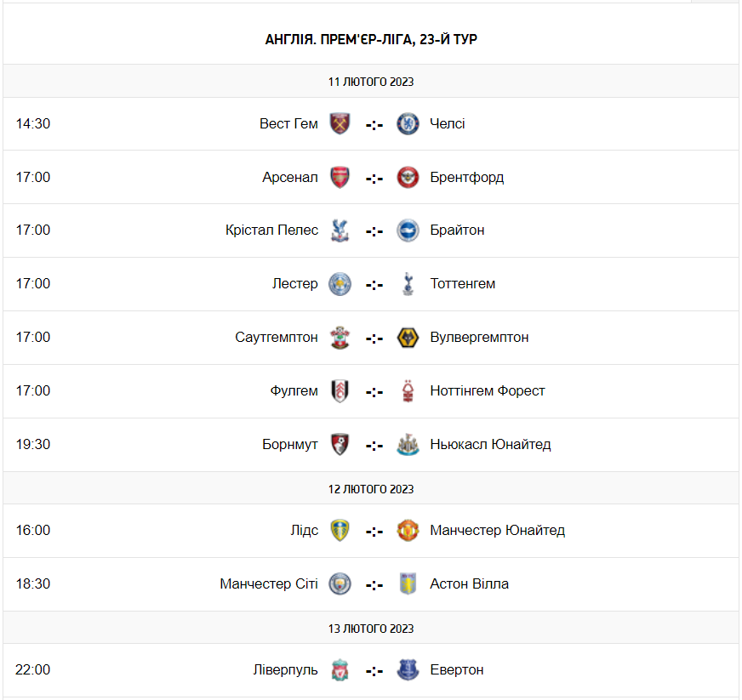Click the Саутгемптон team name

coord(277,338)
